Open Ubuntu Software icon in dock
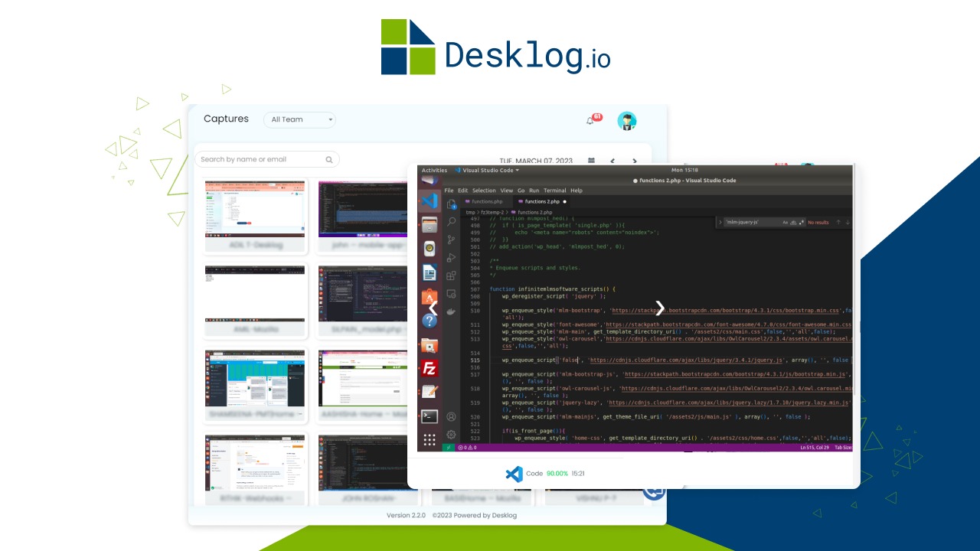Viewport: 980px width, 551px height. [x=430, y=296]
